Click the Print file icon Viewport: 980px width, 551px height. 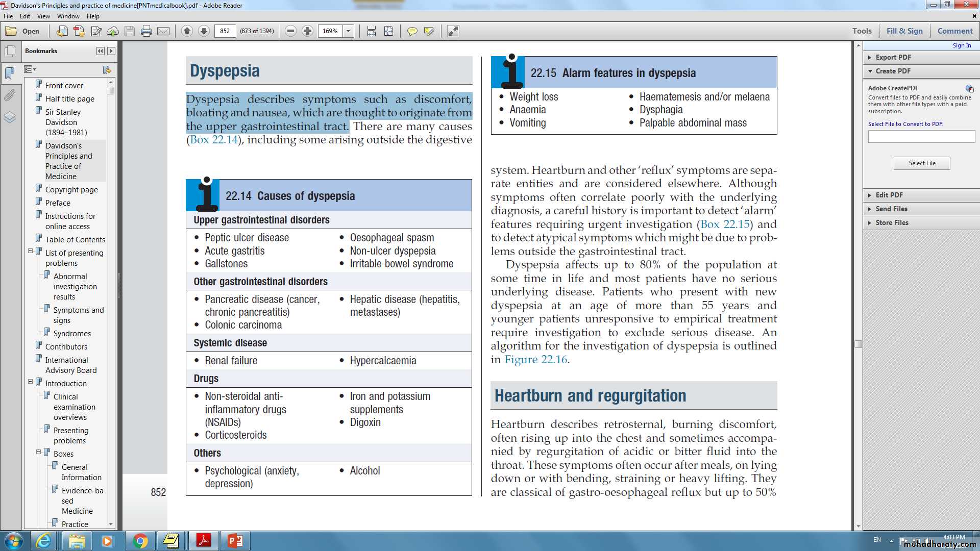(146, 31)
